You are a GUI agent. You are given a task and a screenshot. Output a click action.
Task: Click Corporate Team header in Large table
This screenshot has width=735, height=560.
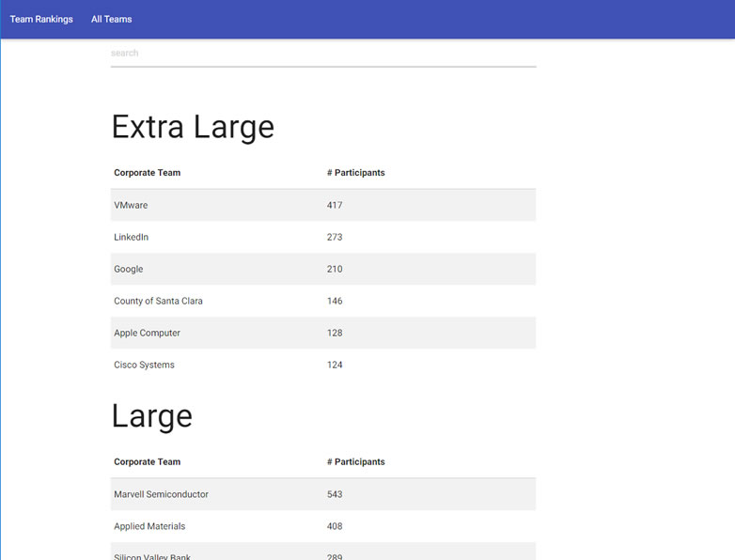(x=147, y=462)
